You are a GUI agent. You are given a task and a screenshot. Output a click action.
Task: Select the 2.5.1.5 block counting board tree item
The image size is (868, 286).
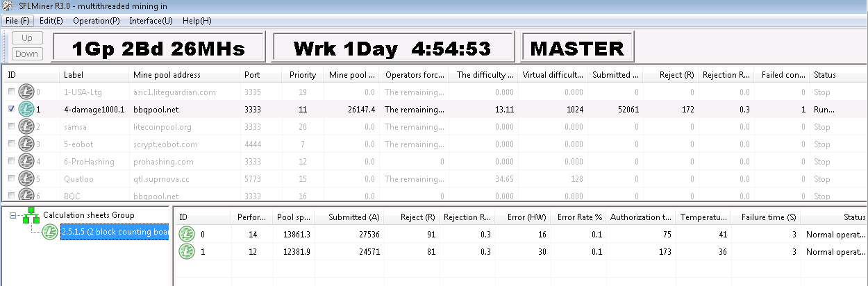point(115,232)
